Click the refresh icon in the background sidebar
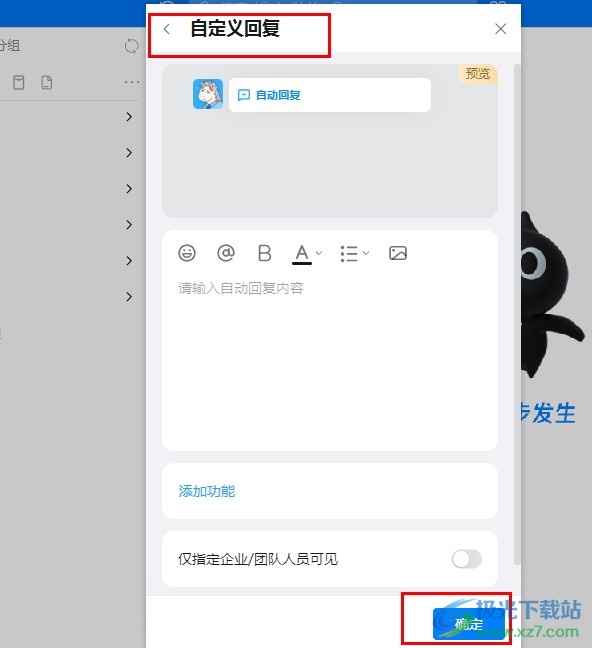592x648 pixels. 132,46
